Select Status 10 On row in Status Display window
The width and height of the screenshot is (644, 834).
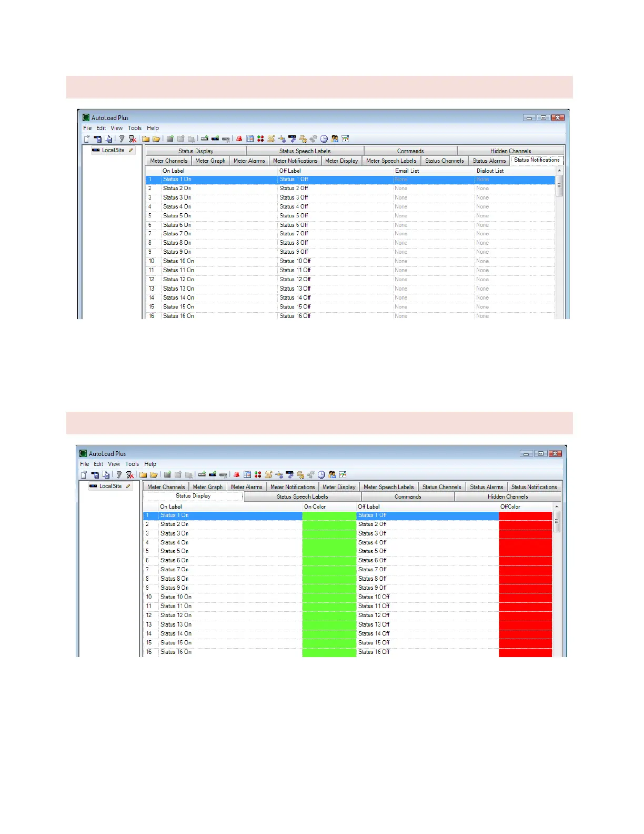(348, 597)
